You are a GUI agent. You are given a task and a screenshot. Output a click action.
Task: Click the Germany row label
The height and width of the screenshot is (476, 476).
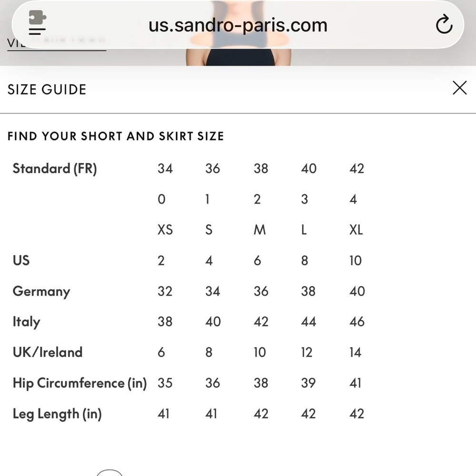[41, 291]
